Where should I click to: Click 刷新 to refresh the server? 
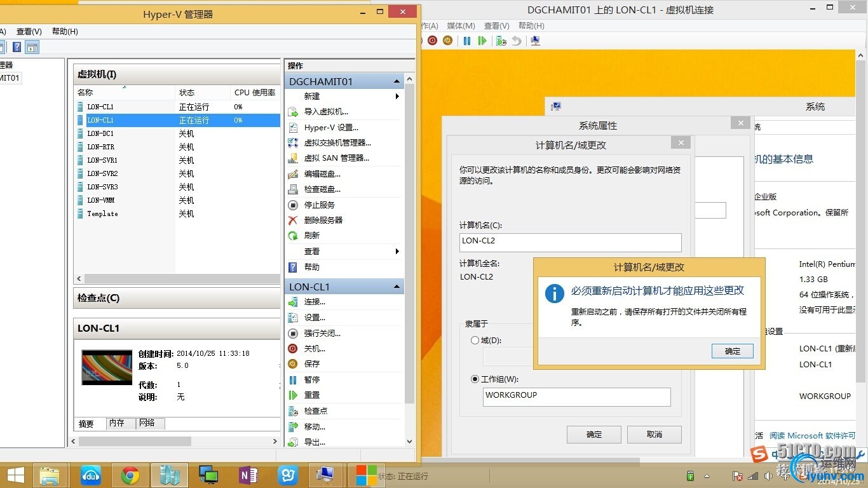[x=312, y=236]
